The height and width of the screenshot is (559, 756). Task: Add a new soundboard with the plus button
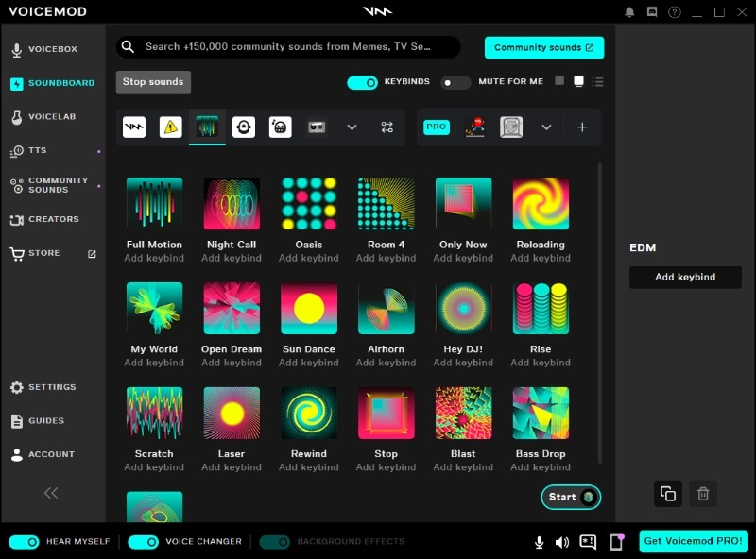pyautogui.click(x=583, y=127)
